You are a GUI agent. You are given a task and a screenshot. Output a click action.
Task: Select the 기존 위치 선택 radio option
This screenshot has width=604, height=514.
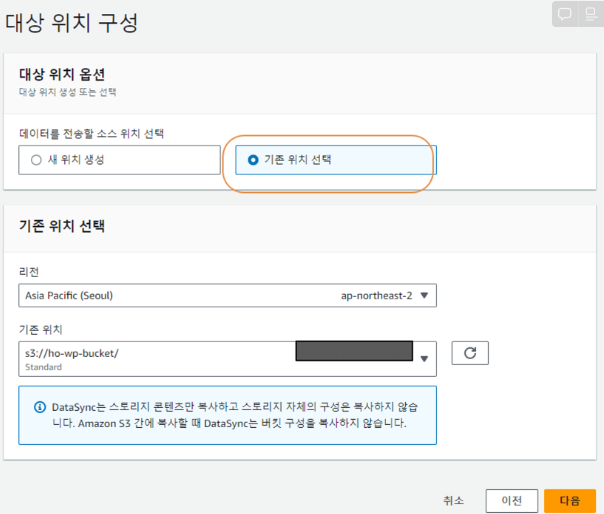pos(253,160)
